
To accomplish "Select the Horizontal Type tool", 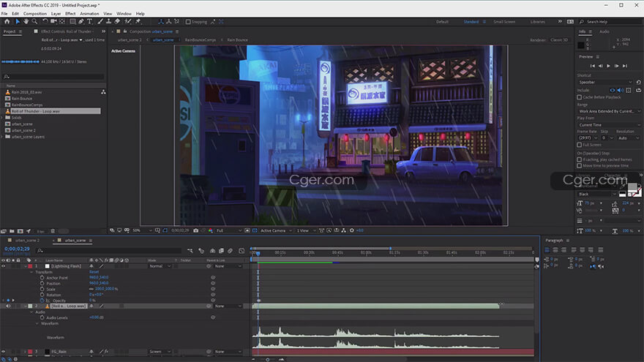I will [89, 22].
